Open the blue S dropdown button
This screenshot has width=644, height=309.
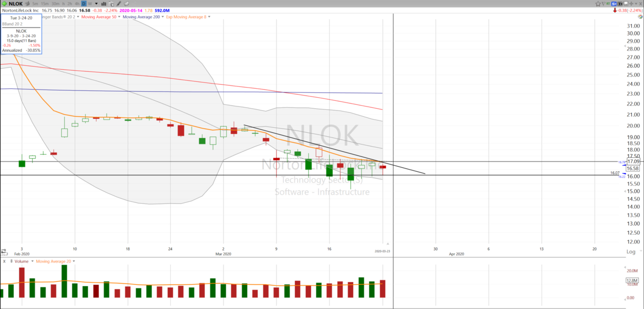(x=614, y=4)
